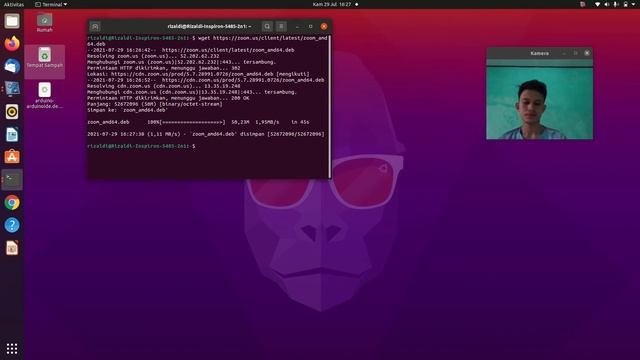Open LibreOffice Writer from the dock
Image resolution: width=640 pixels, height=360 pixels.
point(12,134)
